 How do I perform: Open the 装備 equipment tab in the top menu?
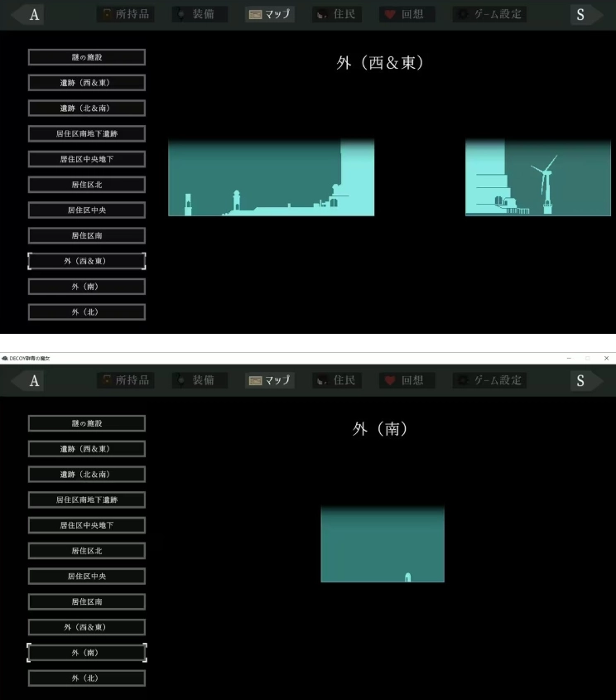pos(200,14)
